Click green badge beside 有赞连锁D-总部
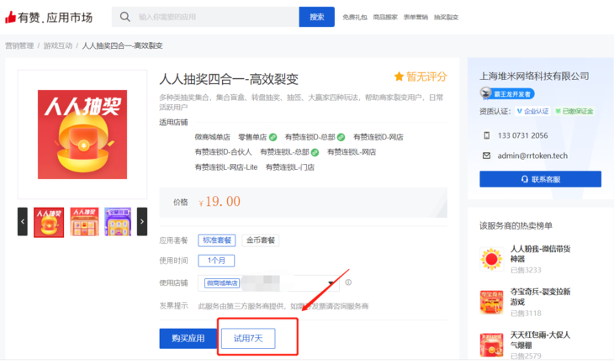Screen dimensions: 614x364 (x=341, y=137)
